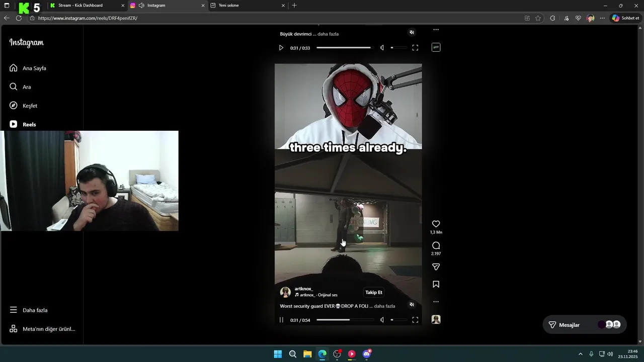Expand the Büyük devrimci caption

point(328,34)
